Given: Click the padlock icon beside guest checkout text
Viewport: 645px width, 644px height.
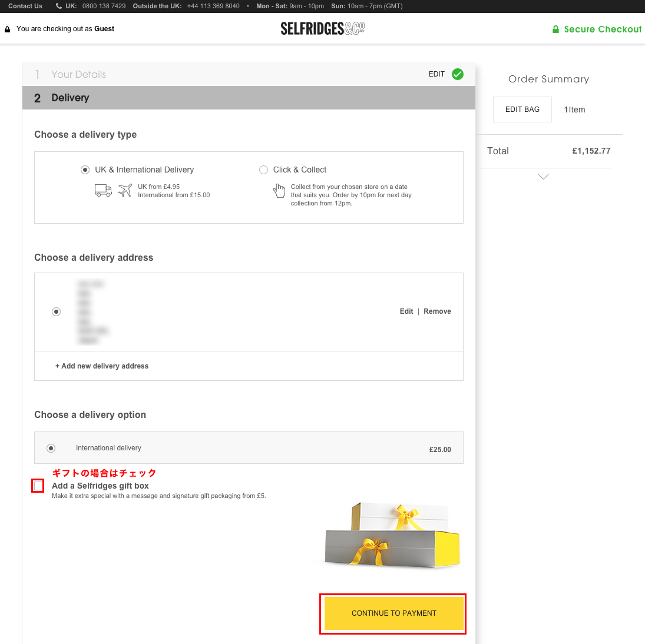Looking at the screenshot, I should [8, 29].
